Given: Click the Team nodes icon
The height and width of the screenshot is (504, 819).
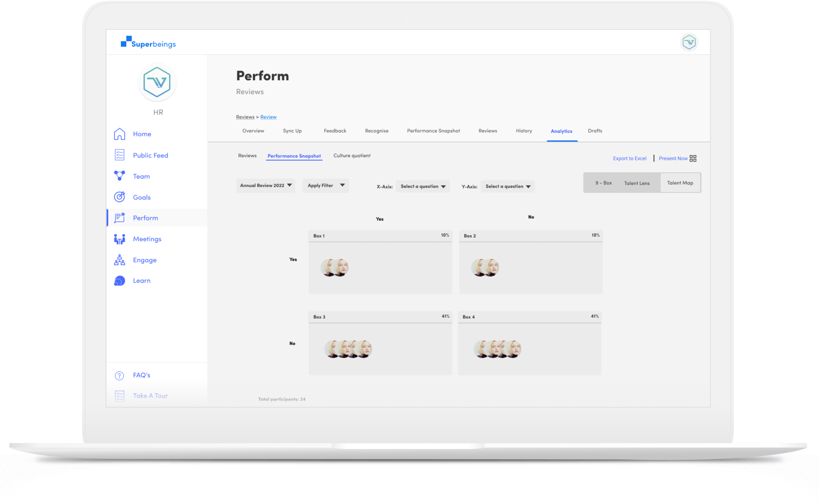Looking at the screenshot, I should 119,176.
